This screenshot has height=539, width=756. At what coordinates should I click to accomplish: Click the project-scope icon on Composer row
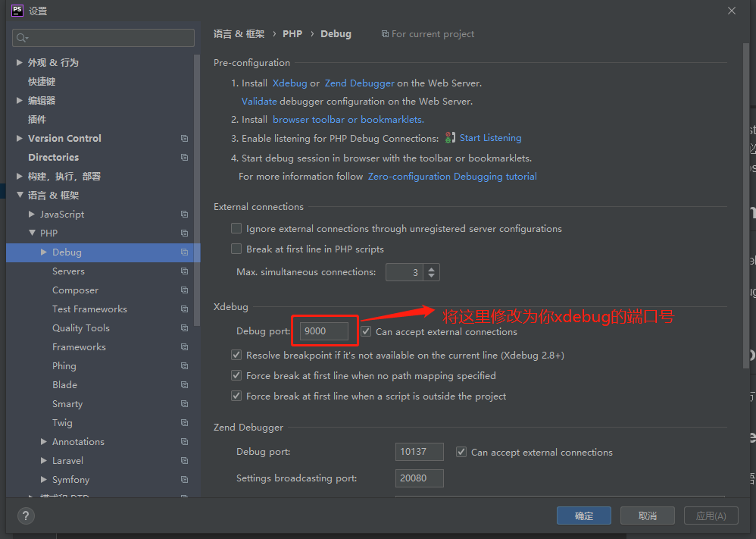(184, 290)
